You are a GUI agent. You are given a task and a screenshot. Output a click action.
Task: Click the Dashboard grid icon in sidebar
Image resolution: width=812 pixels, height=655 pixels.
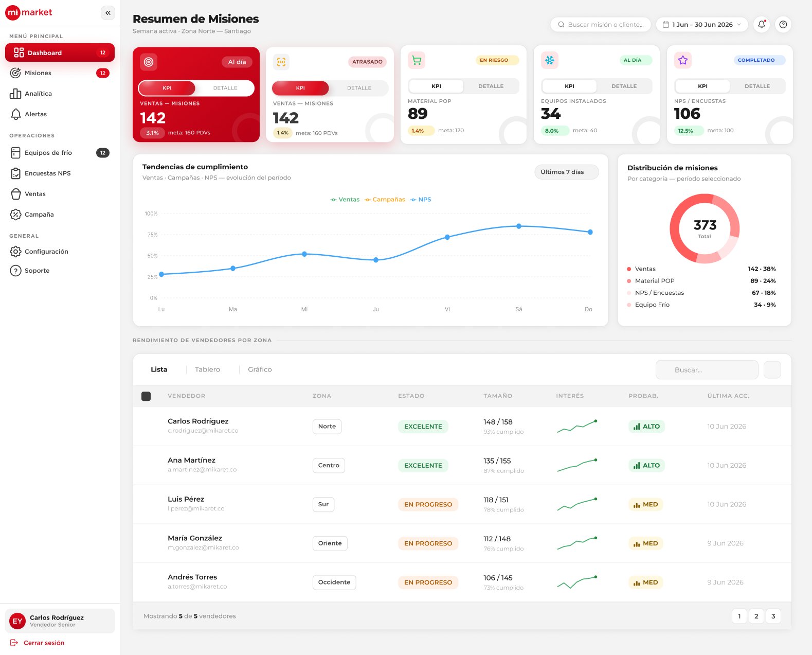(x=19, y=52)
